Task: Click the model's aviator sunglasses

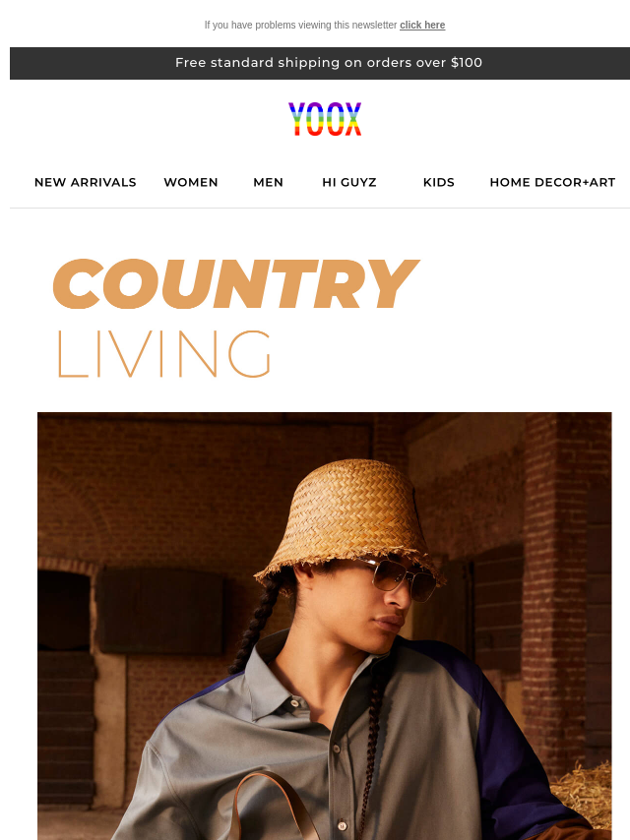Action: (x=397, y=578)
